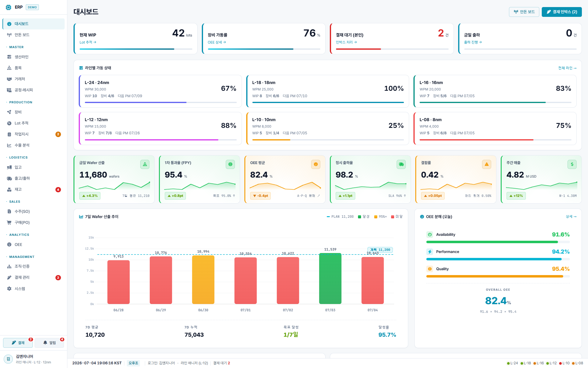This screenshot has height=368, width=588.
Task: Click the ERP chip logo icon
Action: point(9,7)
